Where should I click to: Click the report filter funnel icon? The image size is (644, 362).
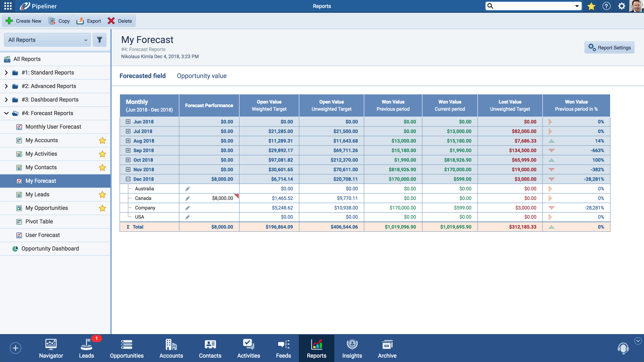pos(99,40)
